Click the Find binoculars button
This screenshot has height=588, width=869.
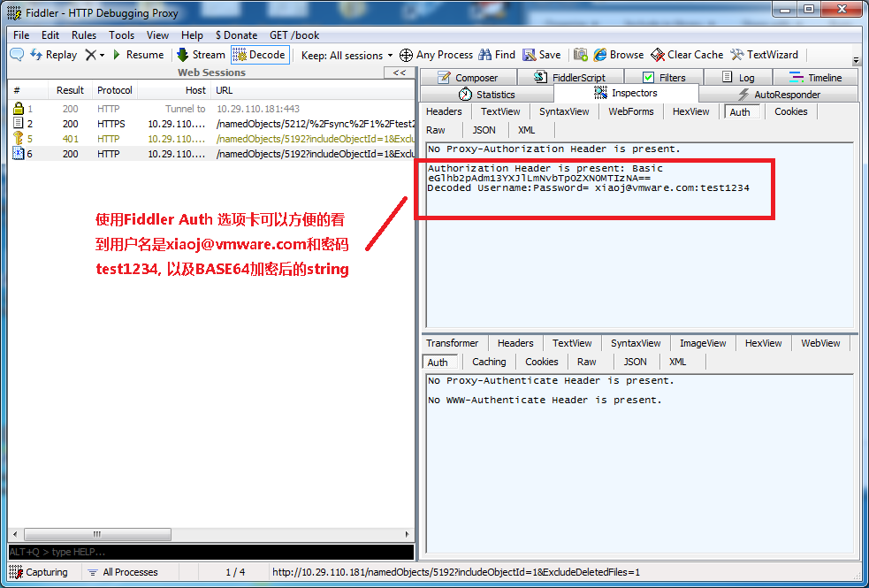[x=497, y=54]
